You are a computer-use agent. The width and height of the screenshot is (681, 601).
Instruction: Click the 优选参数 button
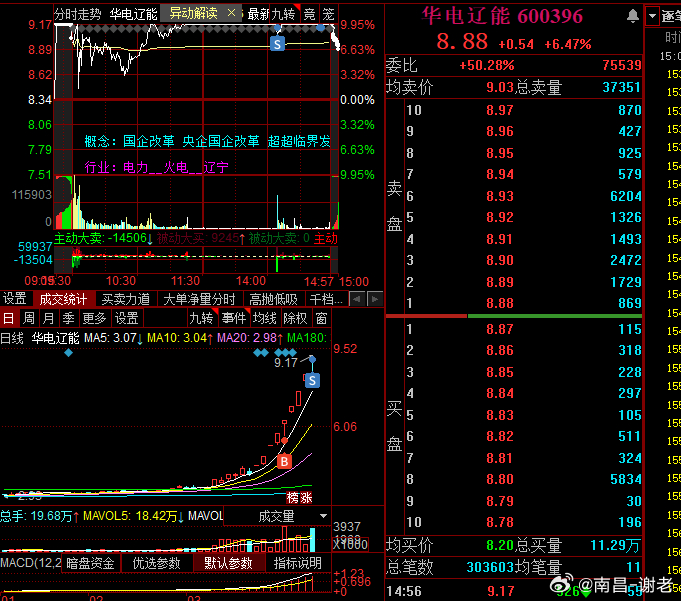click(156, 563)
